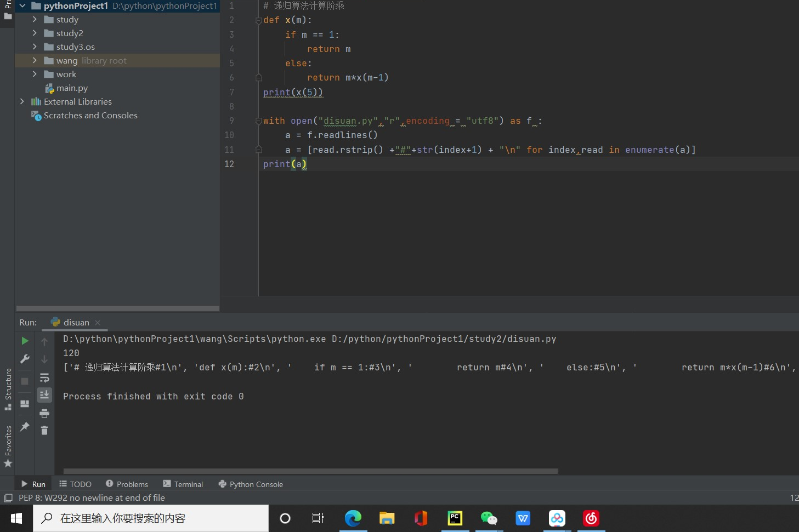Fold the def x(m) function at gutter

(x=258, y=20)
